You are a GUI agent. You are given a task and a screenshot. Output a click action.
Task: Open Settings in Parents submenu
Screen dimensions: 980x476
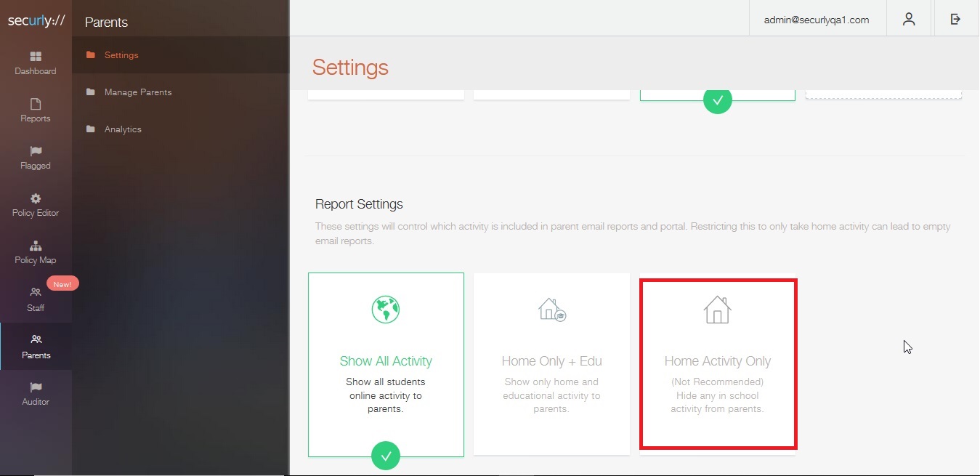coord(121,55)
